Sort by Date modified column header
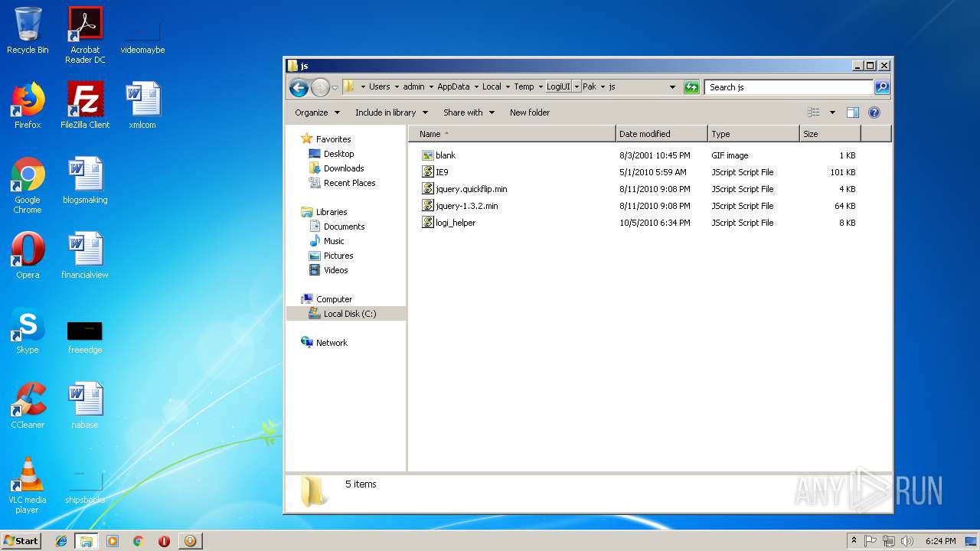Image resolution: width=980 pixels, height=551 pixels. pos(661,134)
